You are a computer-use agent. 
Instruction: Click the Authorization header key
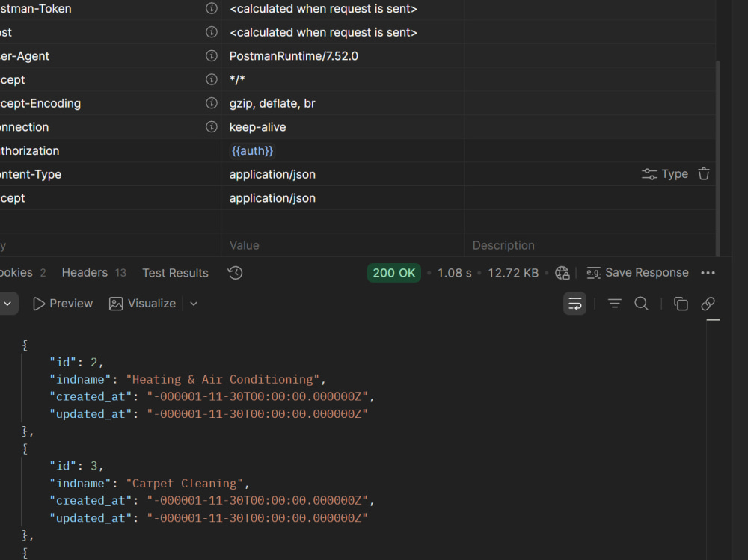[30, 151]
